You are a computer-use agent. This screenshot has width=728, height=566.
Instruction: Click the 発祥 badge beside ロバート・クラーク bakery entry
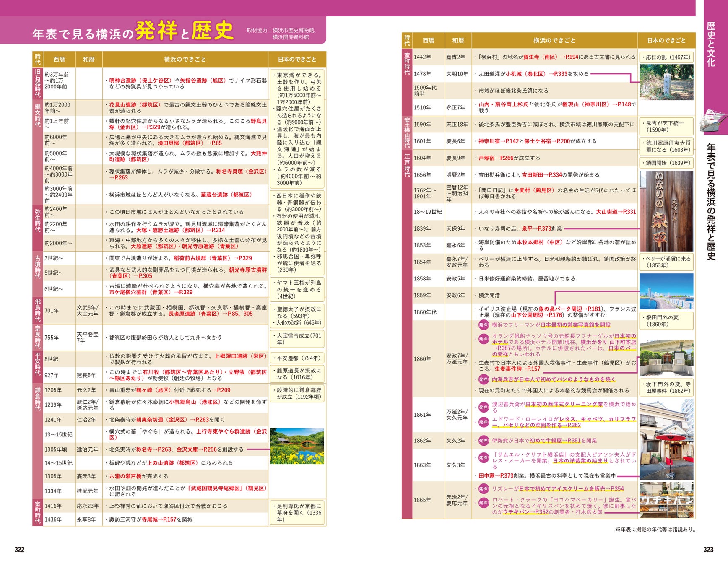[484, 503]
